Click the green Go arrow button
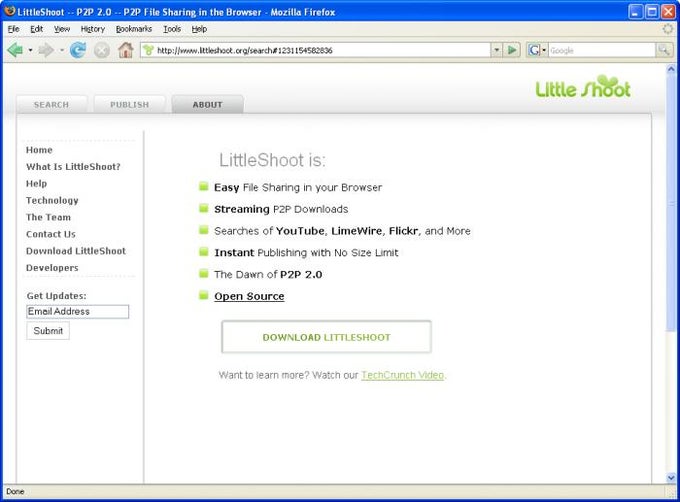Viewport: 680px width, 502px height. coord(512,50)
